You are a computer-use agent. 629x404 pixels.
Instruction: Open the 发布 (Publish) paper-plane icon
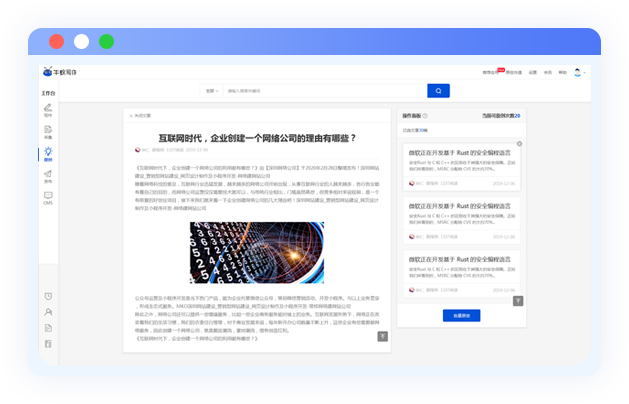(48, 175)
